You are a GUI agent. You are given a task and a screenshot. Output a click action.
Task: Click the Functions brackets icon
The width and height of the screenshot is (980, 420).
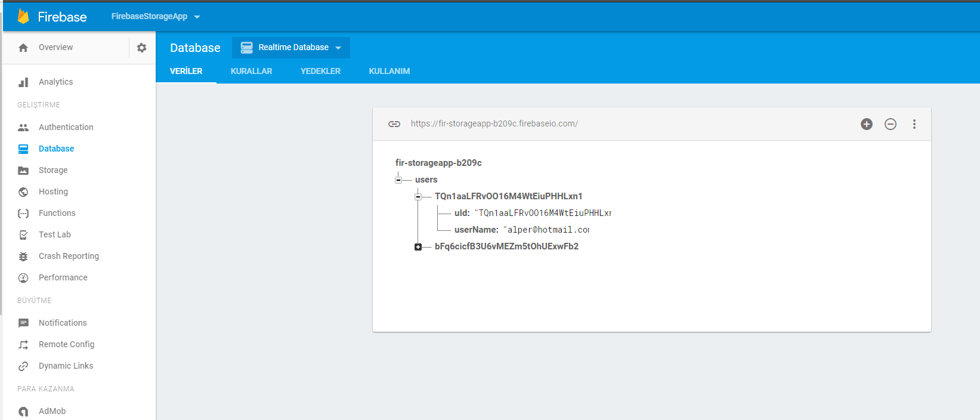(23, 214)
